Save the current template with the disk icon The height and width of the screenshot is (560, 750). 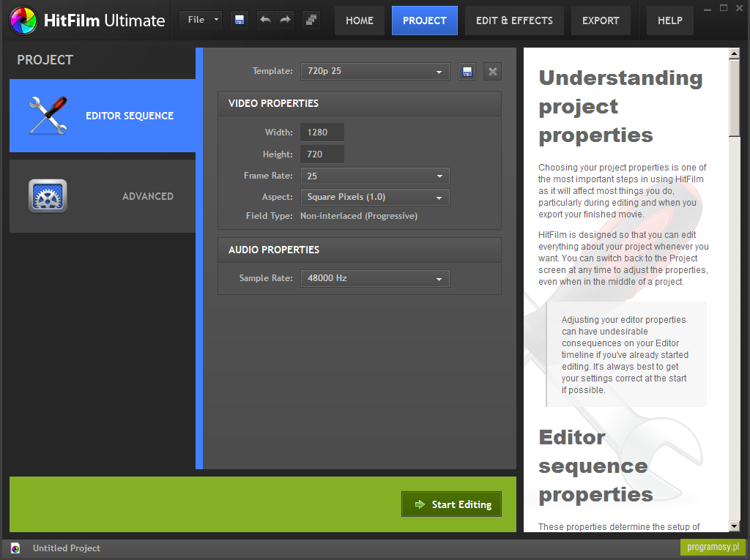pyautogui.click(x=467, y=72)
